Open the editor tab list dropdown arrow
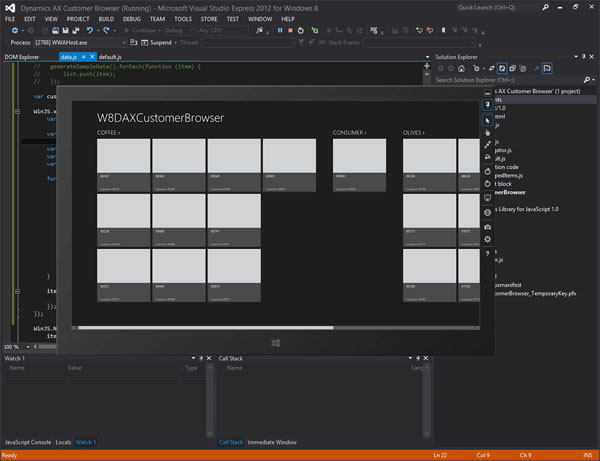This screenshot has width=600, height=461. [x=427, y=57]
